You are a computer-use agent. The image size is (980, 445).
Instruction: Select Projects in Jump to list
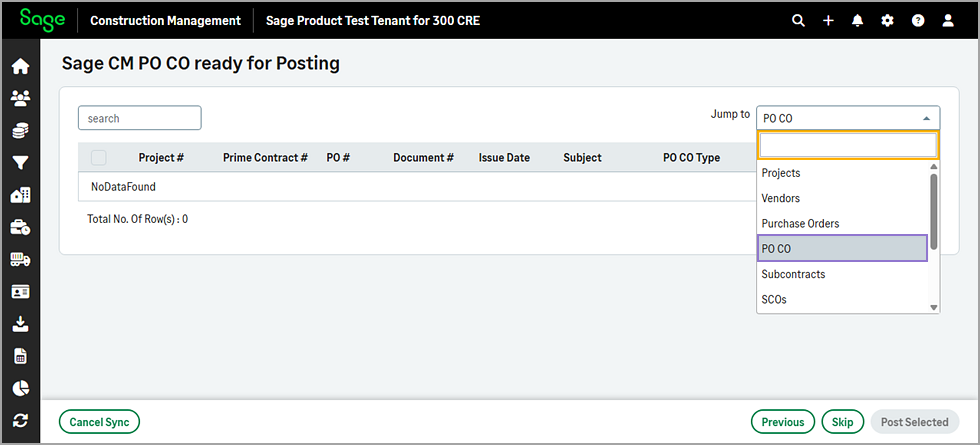842,172
